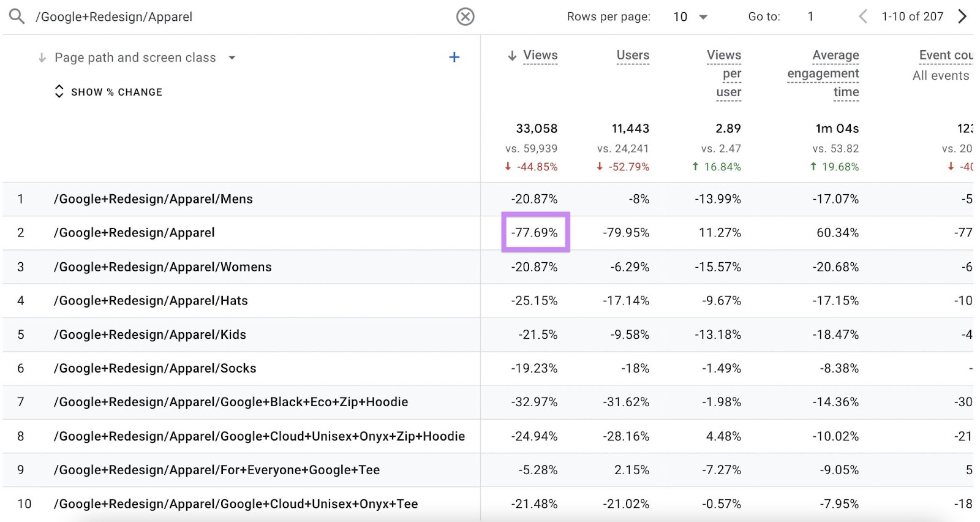Select the /Google+Redesign/Apparel/Mens row
980x522 pixels.
click(153, 199)
